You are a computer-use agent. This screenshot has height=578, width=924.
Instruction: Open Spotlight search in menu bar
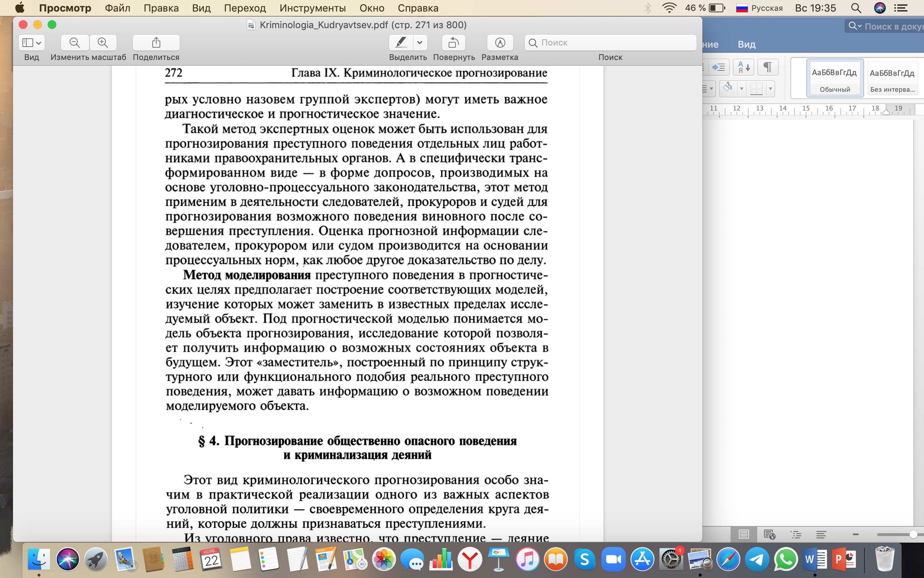coord(856,8)
